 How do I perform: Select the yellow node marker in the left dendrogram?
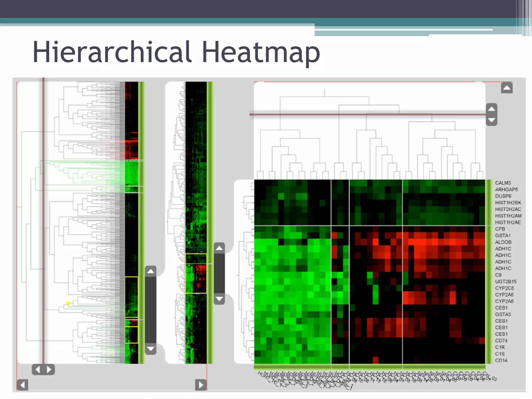pos(68,303)
